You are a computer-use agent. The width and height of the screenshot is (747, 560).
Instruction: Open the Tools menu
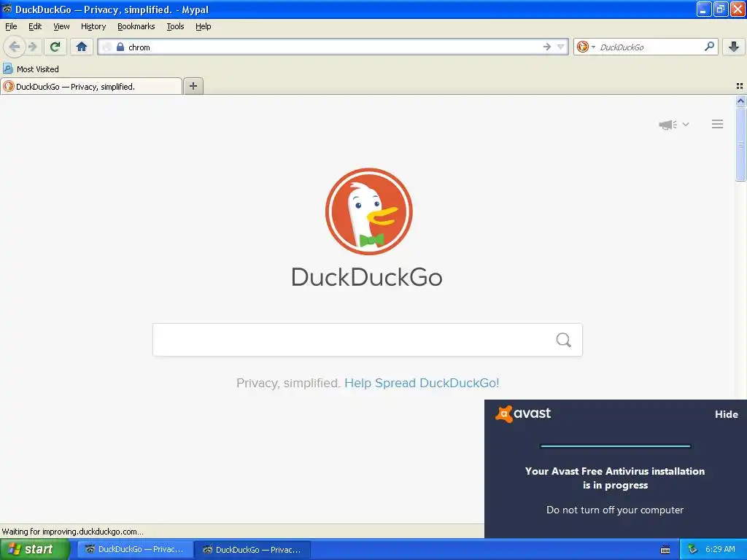pyautogui.click(x=175, y=26)
